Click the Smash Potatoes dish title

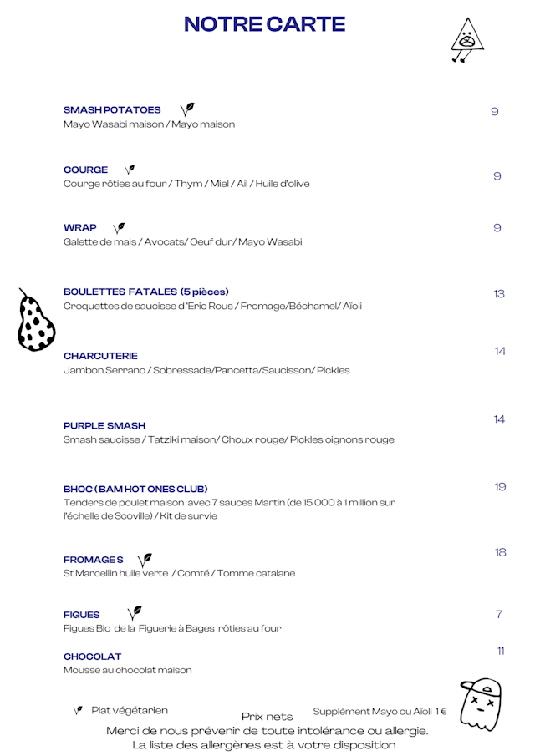[112, 110]
